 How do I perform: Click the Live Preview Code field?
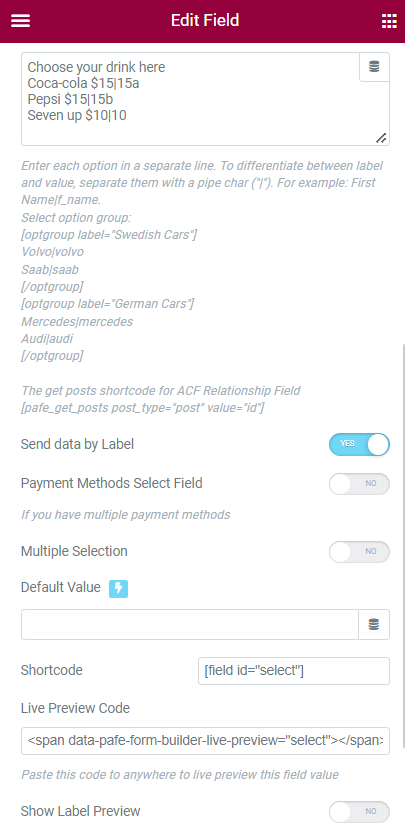(x=205, y=741)
